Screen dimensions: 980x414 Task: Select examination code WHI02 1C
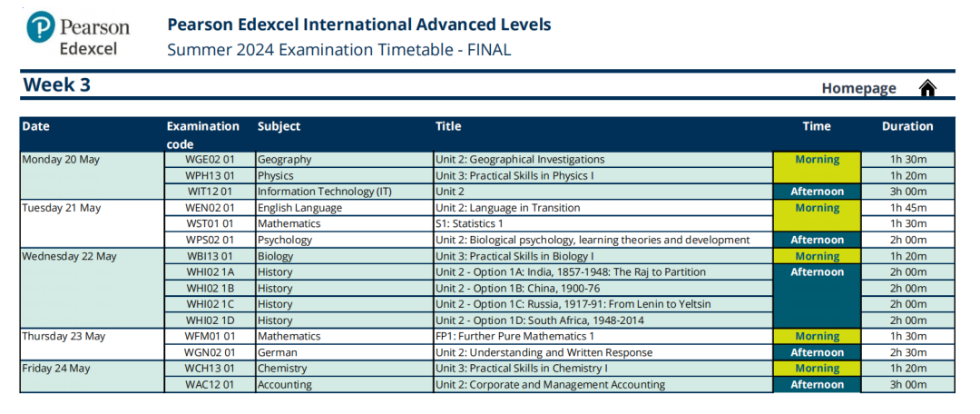pos(210,304)
